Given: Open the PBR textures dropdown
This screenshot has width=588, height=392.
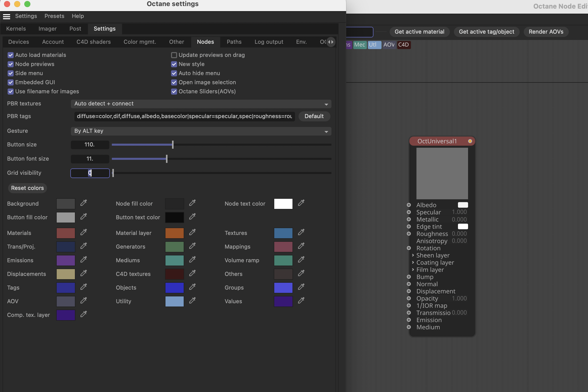Looking at the screenshot, I should (x=201, y=104).
